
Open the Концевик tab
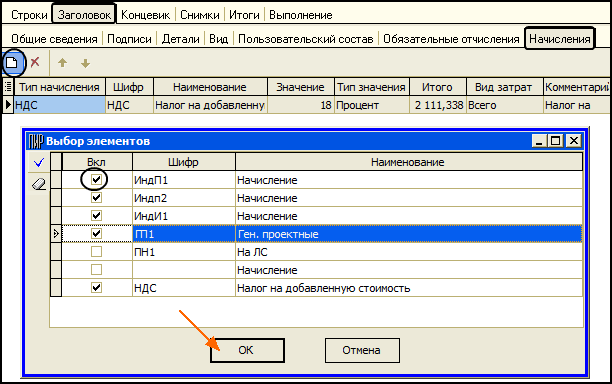(146, 15)
